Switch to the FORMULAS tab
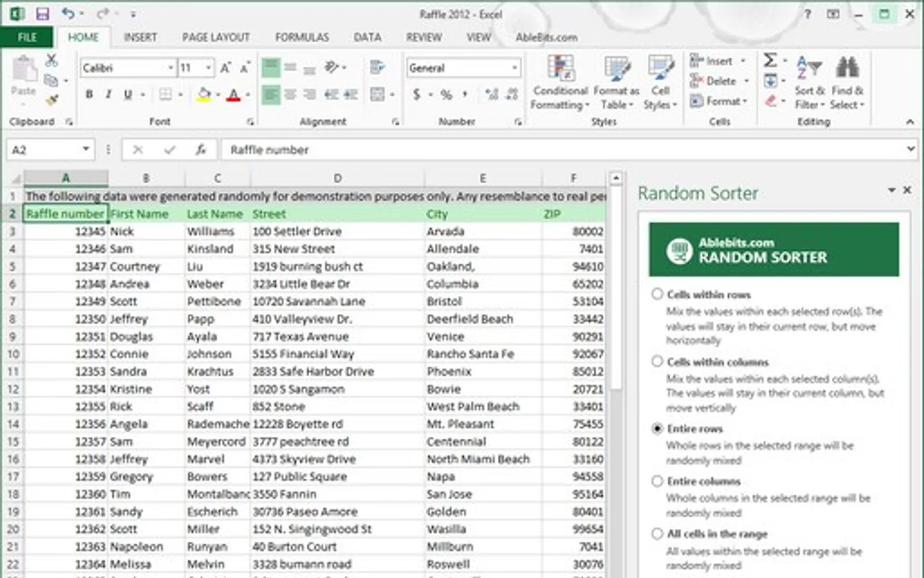Screen dimensions: 924x578 (x=302, y=38)
